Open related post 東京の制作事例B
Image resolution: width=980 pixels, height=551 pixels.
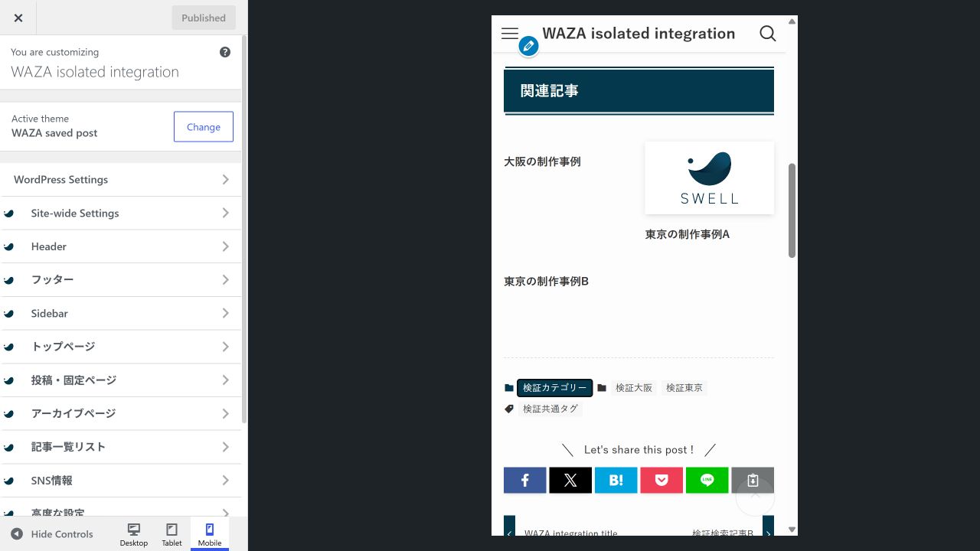point(546,282)
